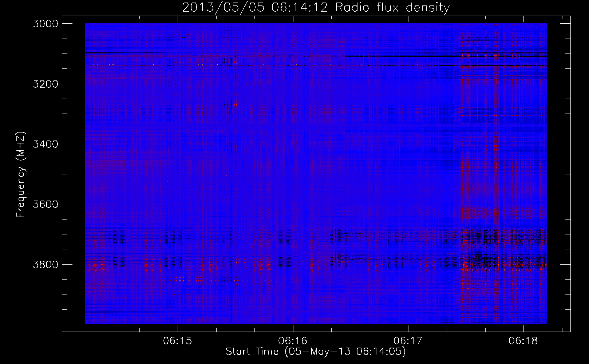Select the 3000 frequency tick label

(46, 24)
